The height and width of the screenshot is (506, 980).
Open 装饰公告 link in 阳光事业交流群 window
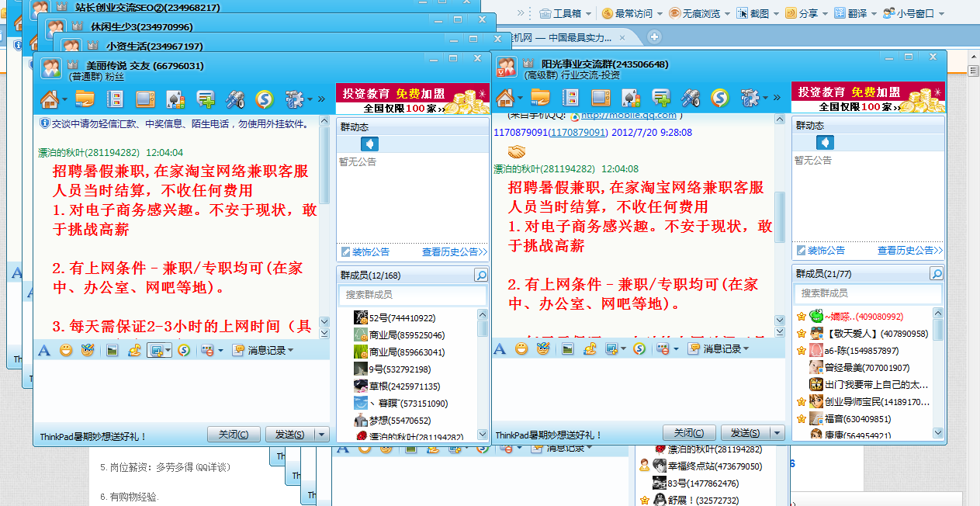click(x=820, y=250)
